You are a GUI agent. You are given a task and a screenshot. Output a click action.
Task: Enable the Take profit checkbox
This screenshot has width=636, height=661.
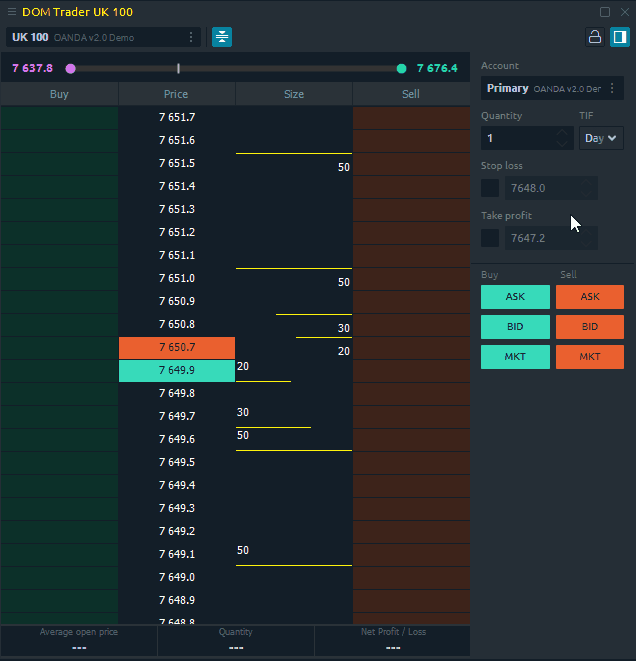(x=490, y=238)
